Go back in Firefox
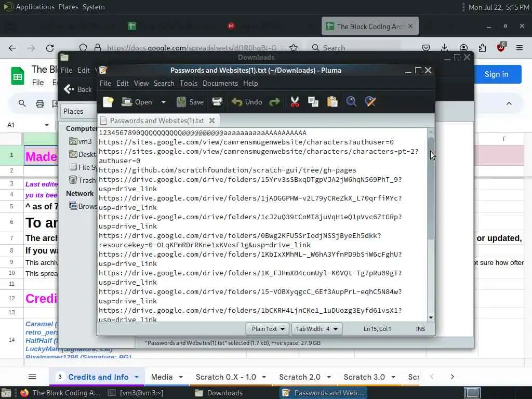The image size is (532, 399). coord(12,48)
